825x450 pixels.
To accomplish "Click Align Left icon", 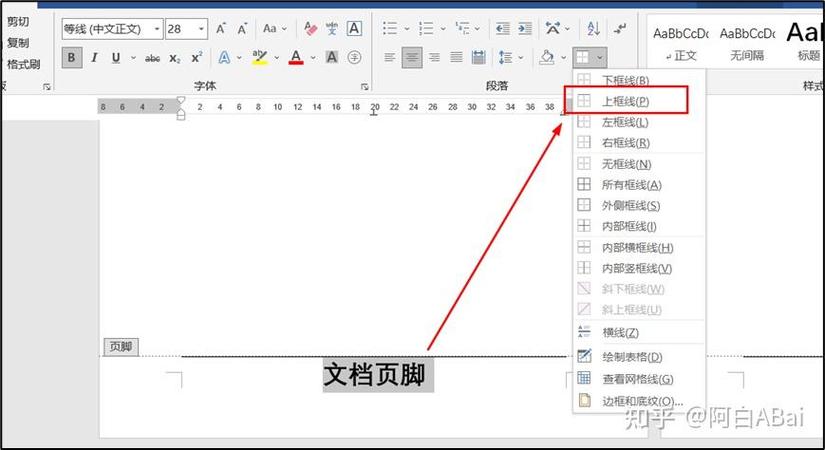I will coord(389,57).
